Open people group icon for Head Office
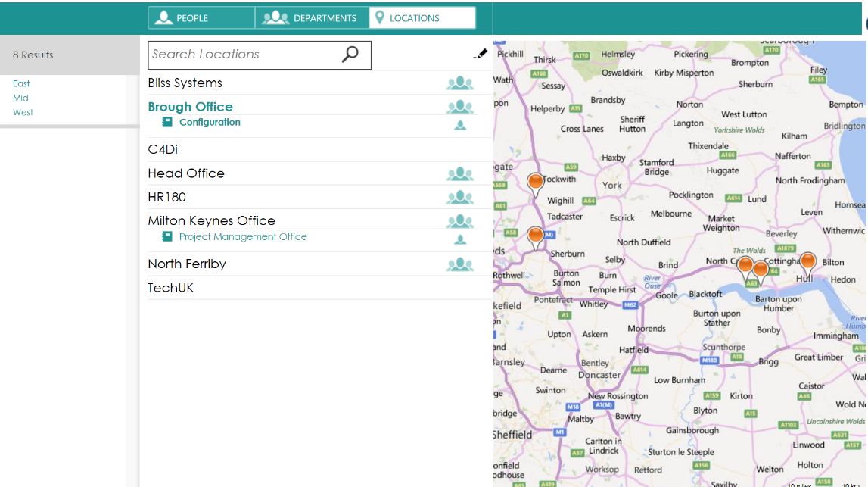The image size is (868, 487). (459, 173)
